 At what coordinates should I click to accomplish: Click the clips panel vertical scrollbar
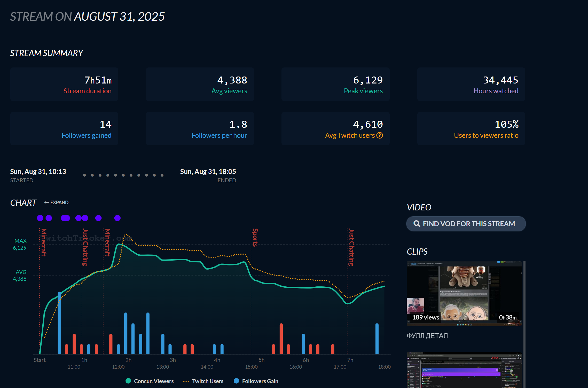524,323
